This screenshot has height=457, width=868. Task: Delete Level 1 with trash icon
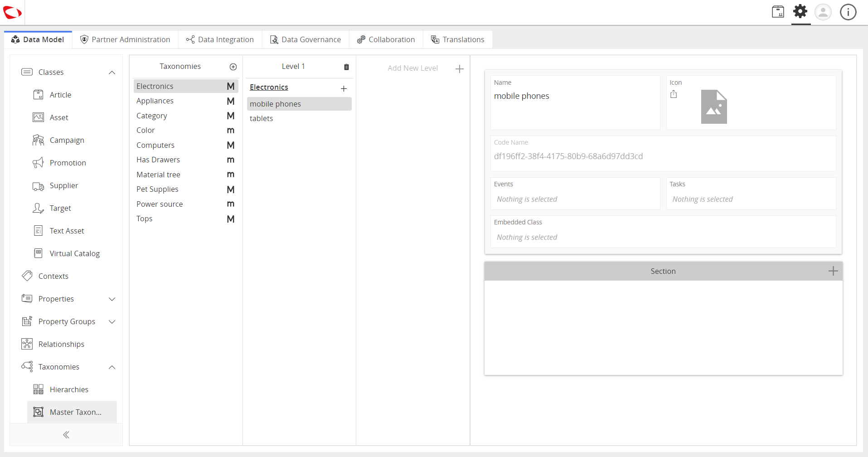click(x=346, y=67)
